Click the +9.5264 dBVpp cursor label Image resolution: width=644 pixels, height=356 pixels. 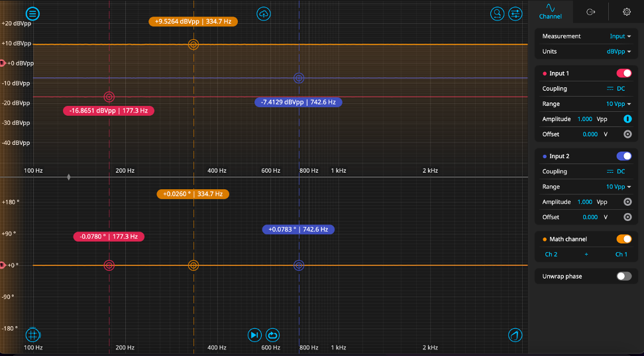pos(193,22)
